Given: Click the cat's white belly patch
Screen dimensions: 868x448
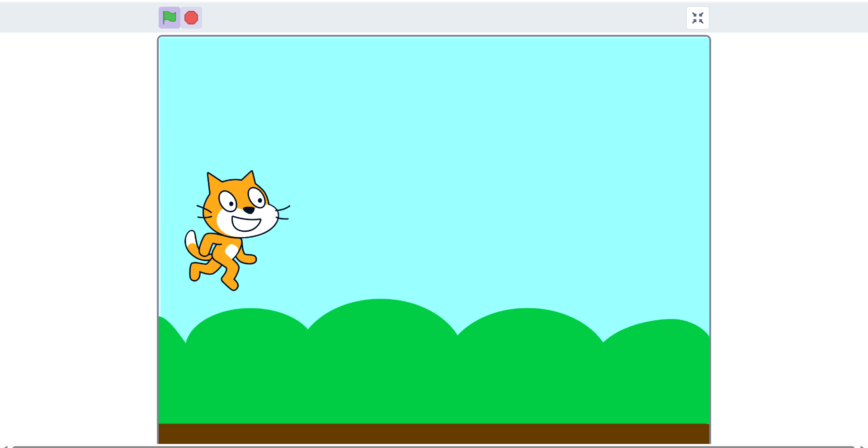Looking at the screenshot, I should (x=231, y=251).
